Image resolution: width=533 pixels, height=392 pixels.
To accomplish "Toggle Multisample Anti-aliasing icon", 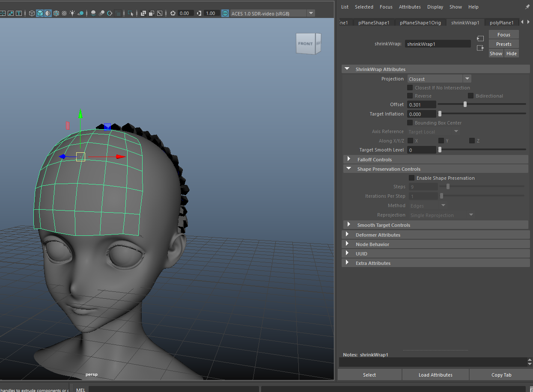I will (110, 13).
